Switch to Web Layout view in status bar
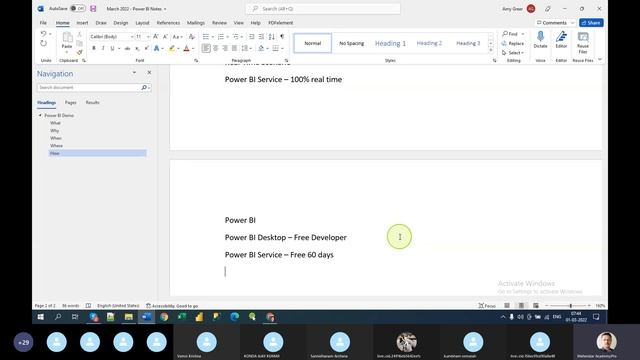The image size is (640, 360). 536,305
